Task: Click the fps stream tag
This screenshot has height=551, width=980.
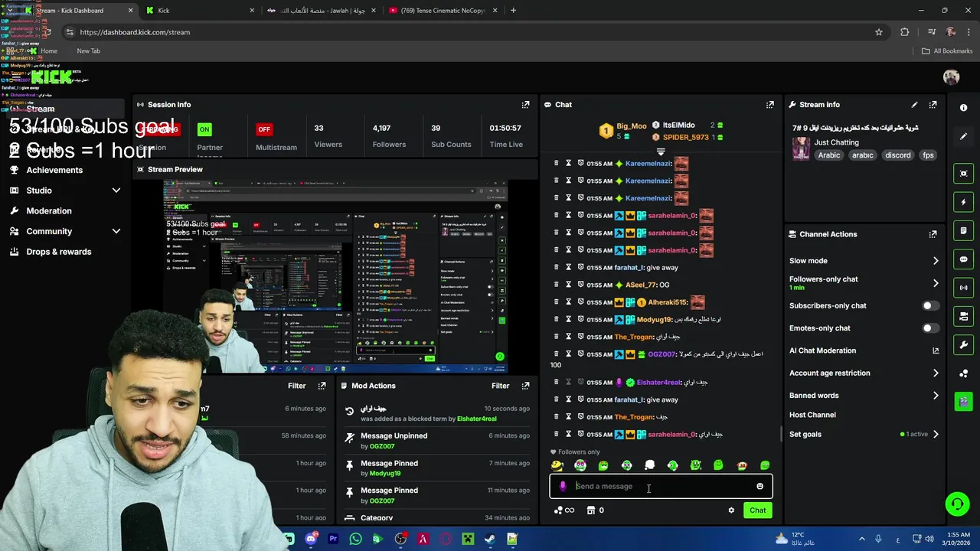Action: (928, 155)
